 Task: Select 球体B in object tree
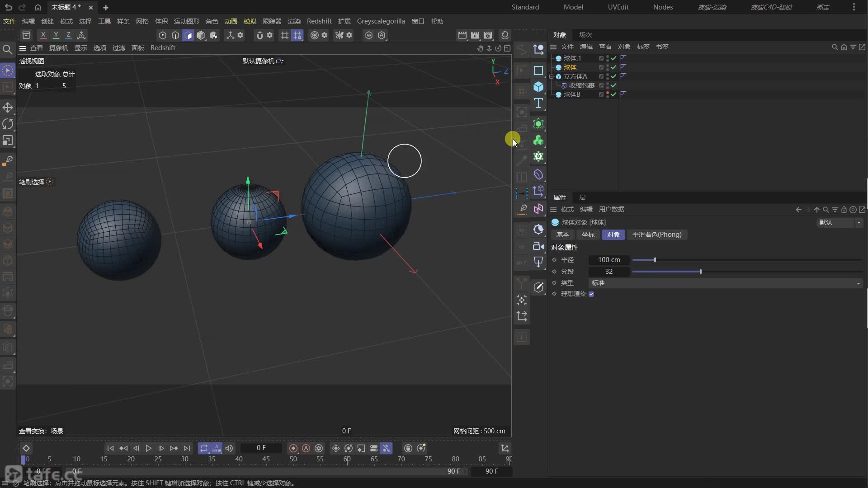pos(571,94)
